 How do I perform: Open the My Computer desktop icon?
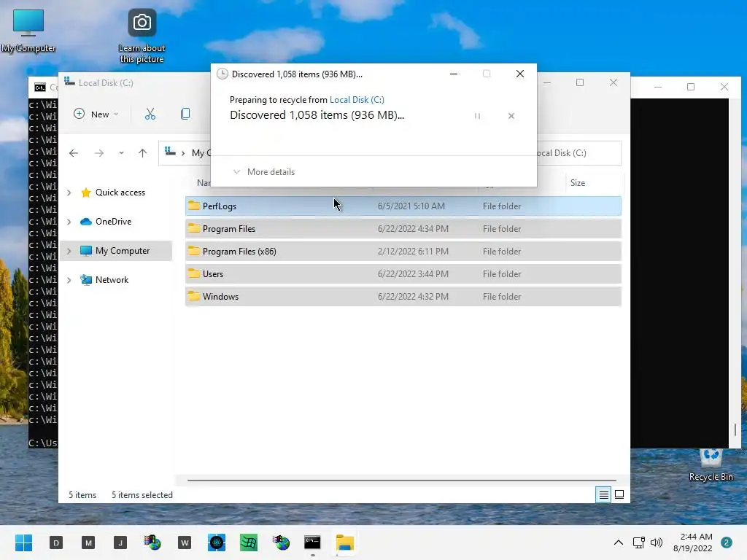pos(28,30)
